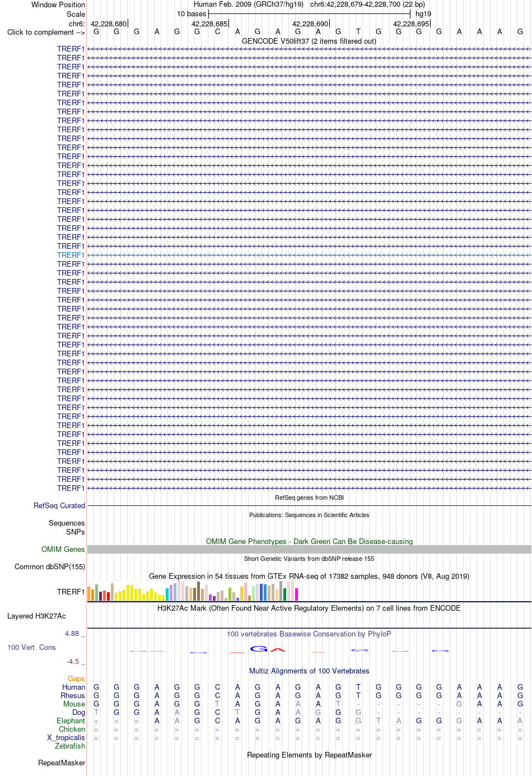Open 'OMIM Gene Phenotypes' track title
Screen dimensions: 532x776
pos(309,541)
